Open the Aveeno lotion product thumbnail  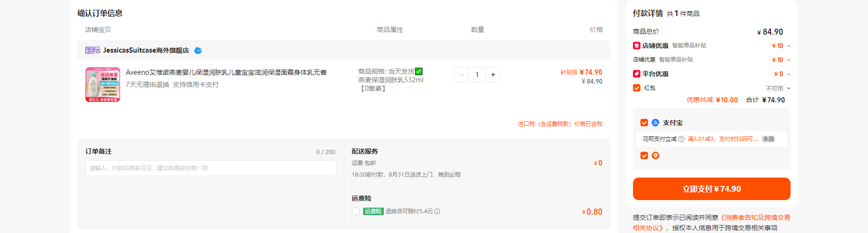(x=103, y=85)
